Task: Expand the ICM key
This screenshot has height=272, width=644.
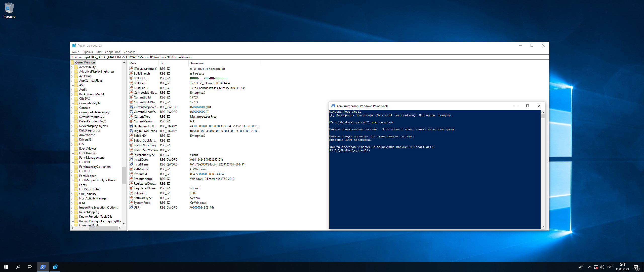Action: tap(72, 203)
